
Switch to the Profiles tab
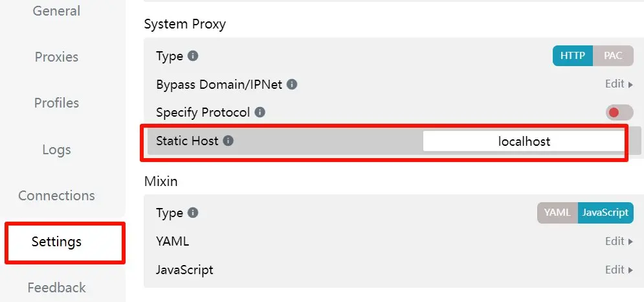tap(56, 103)
